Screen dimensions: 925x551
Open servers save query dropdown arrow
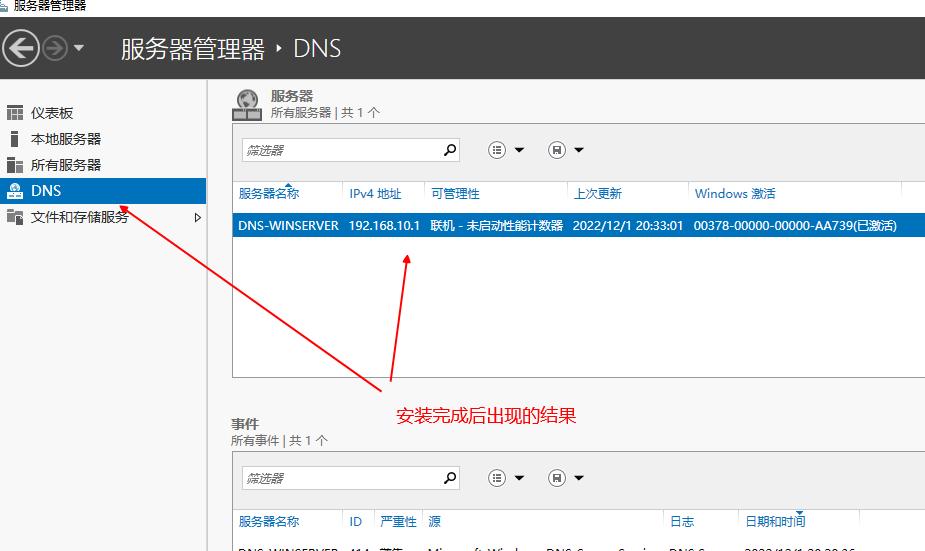(579, 150)
